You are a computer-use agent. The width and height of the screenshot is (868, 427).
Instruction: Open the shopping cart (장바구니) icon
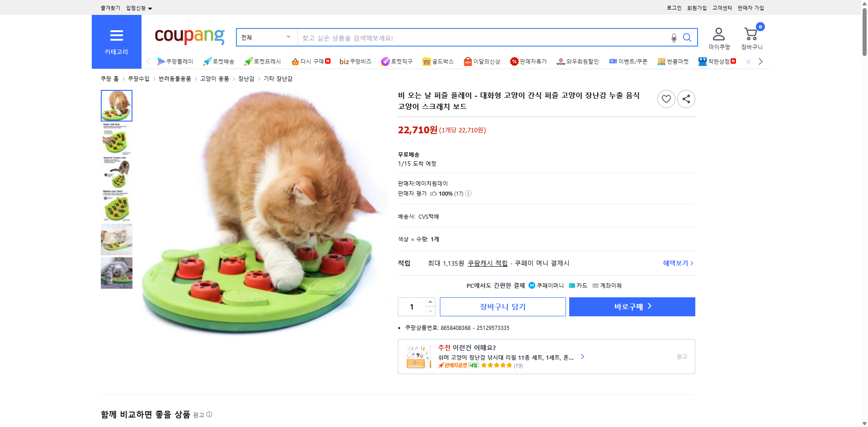pyautogui.click(x=750, y=33)
